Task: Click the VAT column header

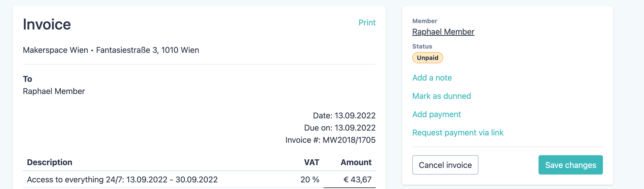Action: coord(312,162)
